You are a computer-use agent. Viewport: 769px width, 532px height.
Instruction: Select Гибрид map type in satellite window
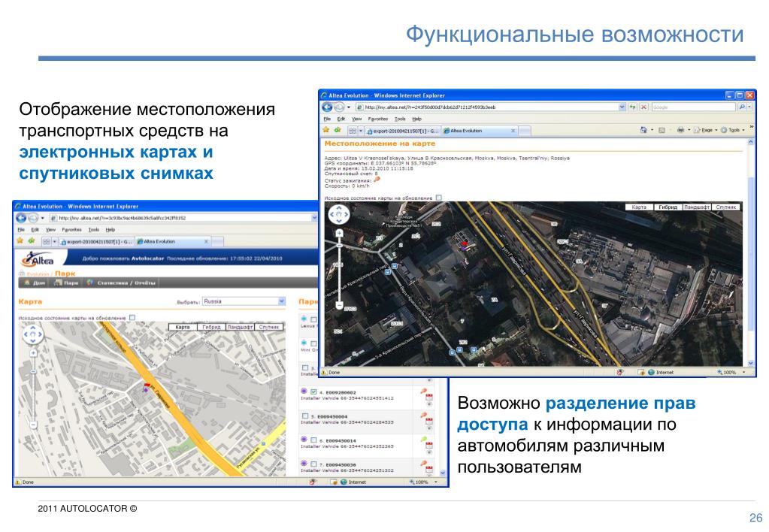pos(668,207)
